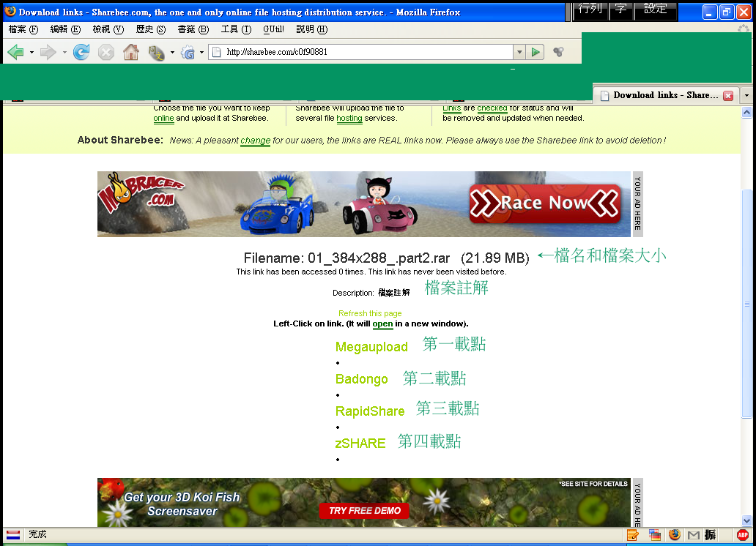
Task: Click the 字 button in title bar
Action: tap(620, 10)
